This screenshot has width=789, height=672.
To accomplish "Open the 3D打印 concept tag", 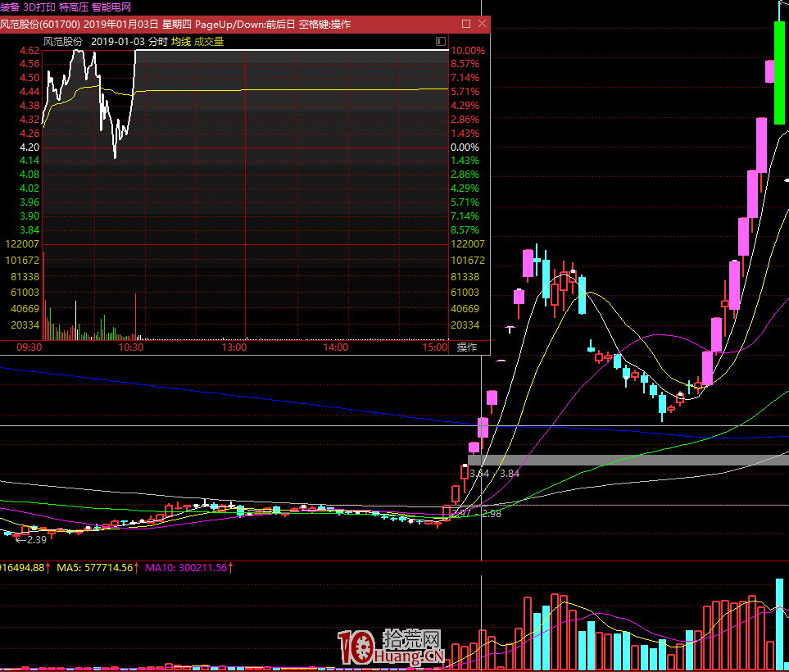I will (39, 7).
